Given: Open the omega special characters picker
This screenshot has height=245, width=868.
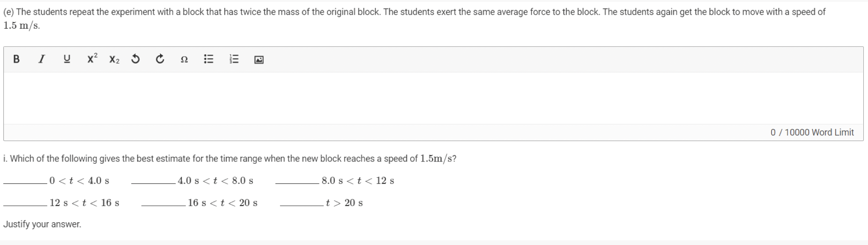Looking at the screenshot, I should 184,60.
